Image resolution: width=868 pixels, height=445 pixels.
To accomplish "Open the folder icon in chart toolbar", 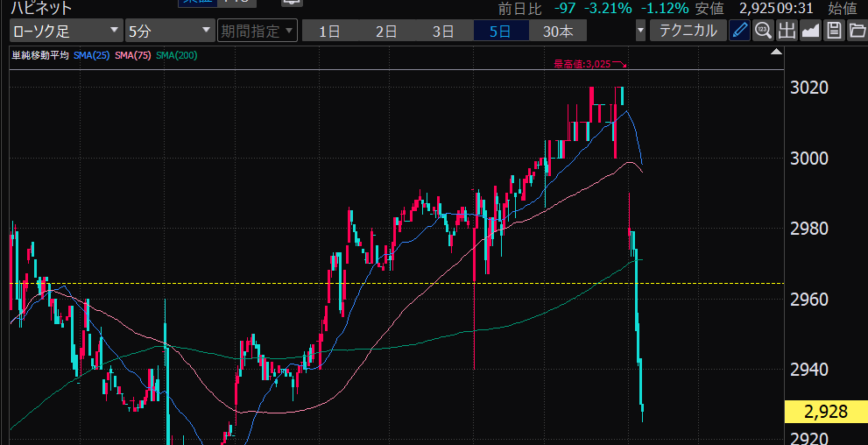I will 857,31.
